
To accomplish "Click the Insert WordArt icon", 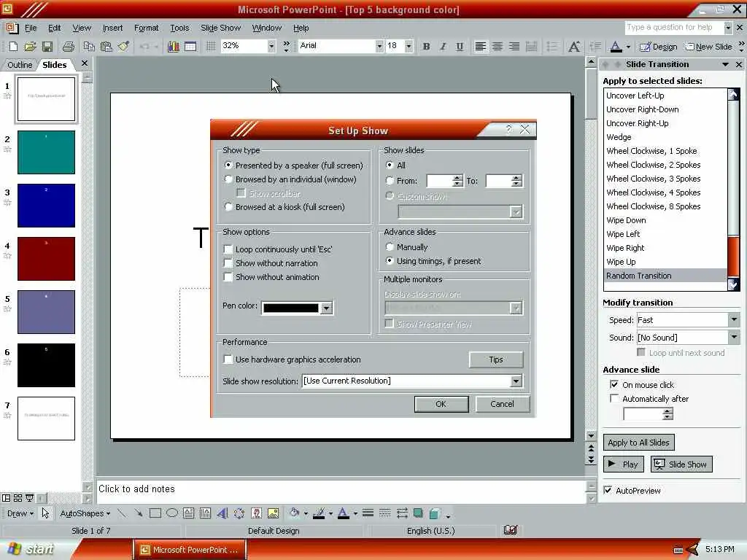I will click(x=222, y=513).
